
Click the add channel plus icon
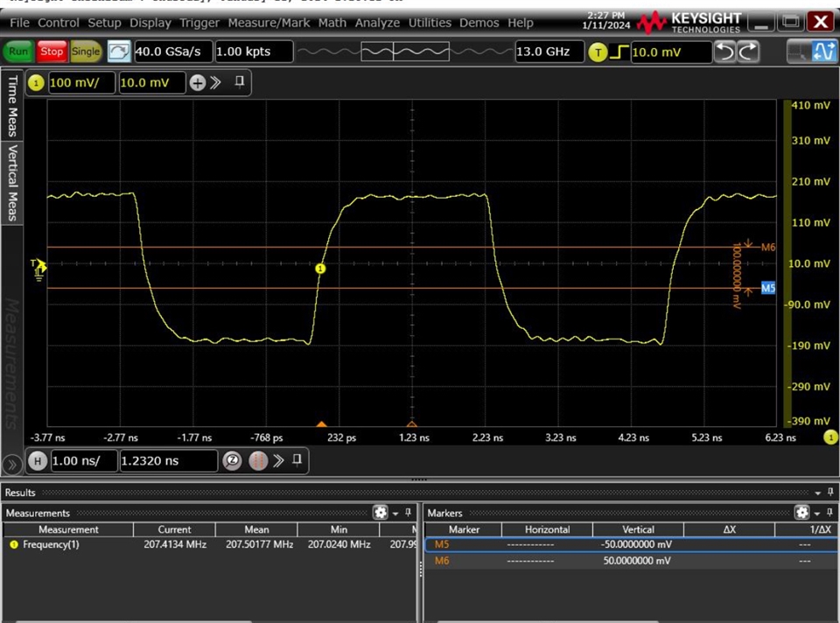(198, 83)
